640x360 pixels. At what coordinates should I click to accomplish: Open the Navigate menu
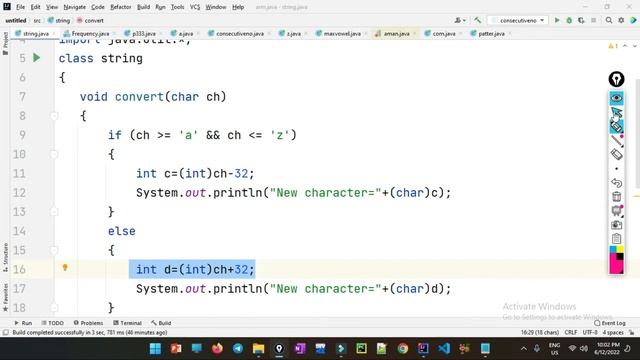click(75, 7)
